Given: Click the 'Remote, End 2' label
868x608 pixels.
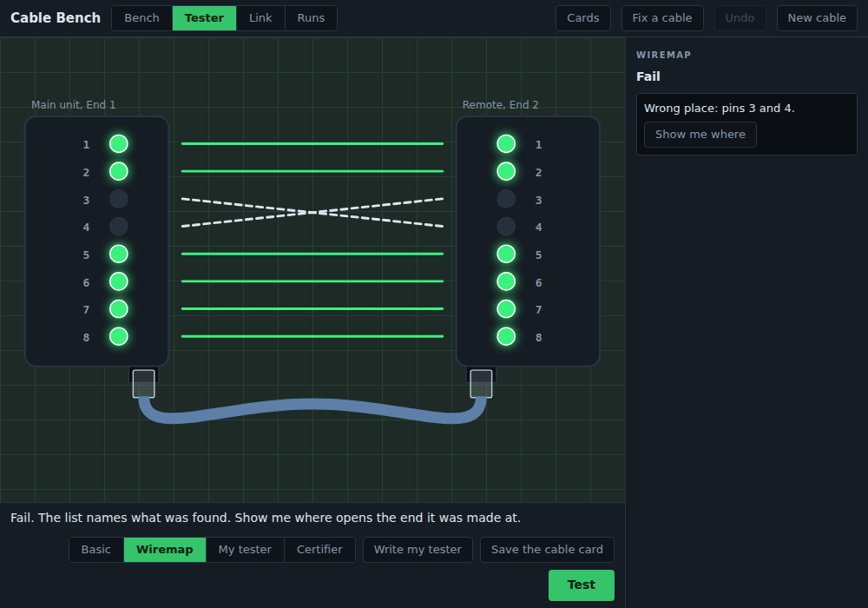Looking at the screenshot, I should pos(501,104).
